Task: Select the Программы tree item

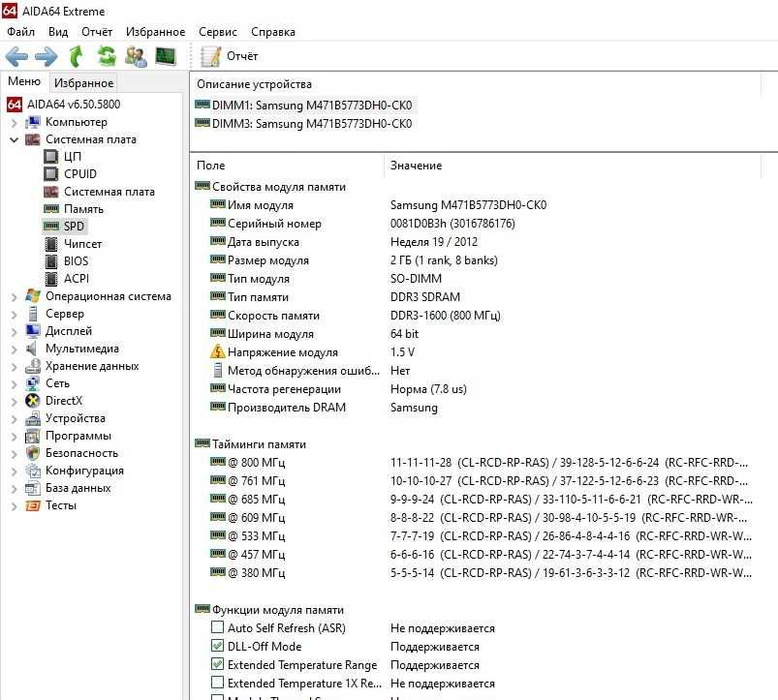Action: [78, 436]
